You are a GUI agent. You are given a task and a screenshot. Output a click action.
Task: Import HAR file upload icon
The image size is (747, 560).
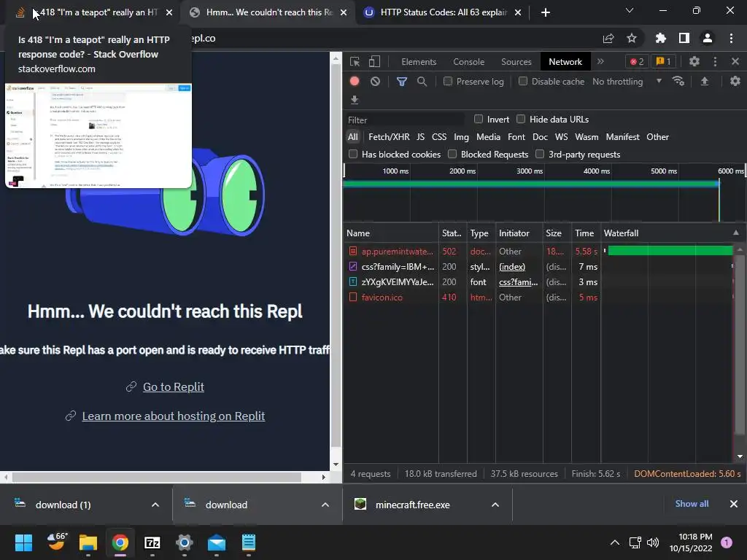(x=705, y=82)
